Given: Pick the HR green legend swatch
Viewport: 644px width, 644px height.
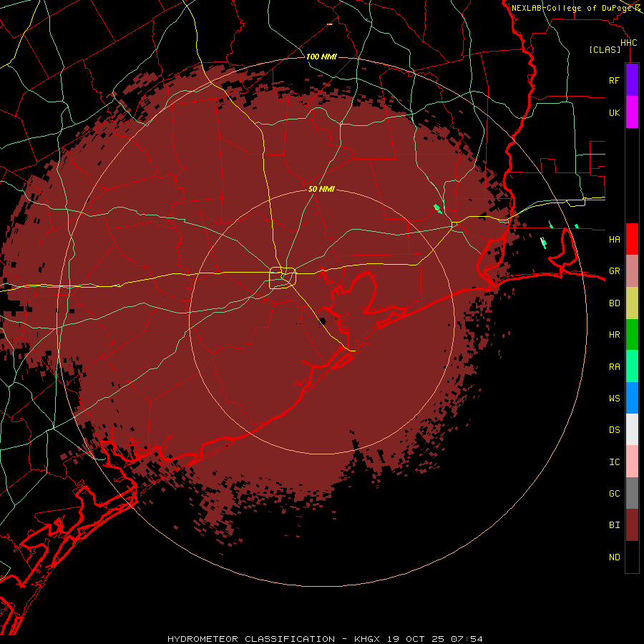Looking at the screenshot, I should coord(632,335).
